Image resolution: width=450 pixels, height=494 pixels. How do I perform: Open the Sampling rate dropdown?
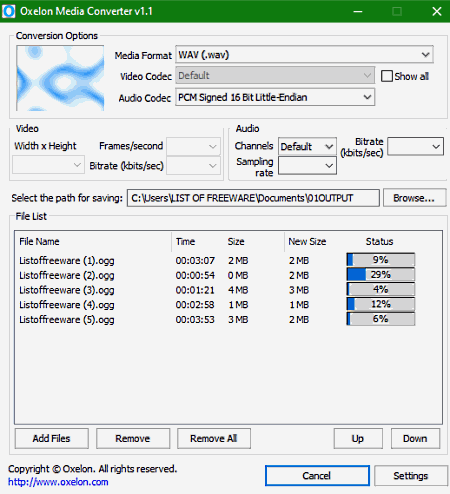coord(307,166)
